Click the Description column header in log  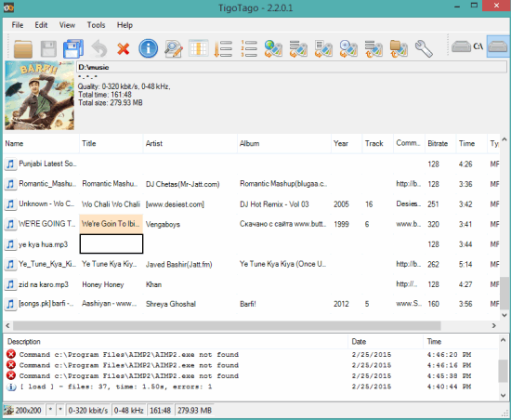coord(176,341)
